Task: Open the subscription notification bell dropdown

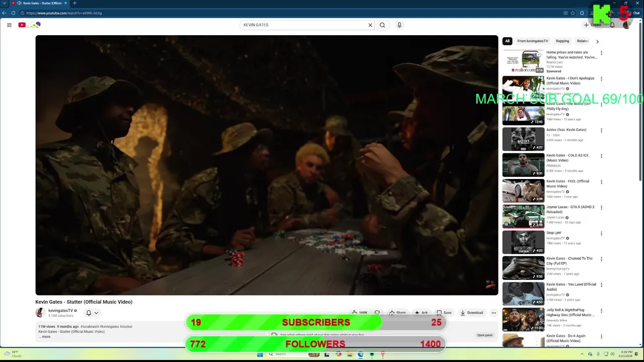Action: coord(92,313)
